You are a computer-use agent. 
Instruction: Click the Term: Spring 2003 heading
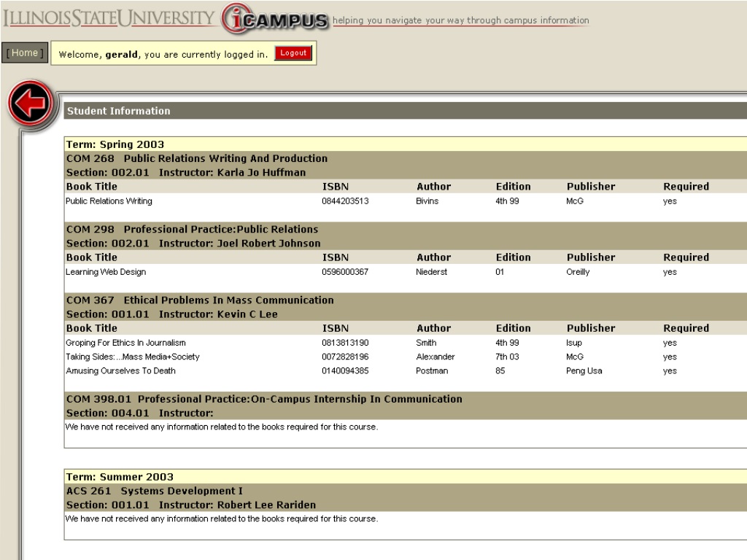click(x=115, y=144)
